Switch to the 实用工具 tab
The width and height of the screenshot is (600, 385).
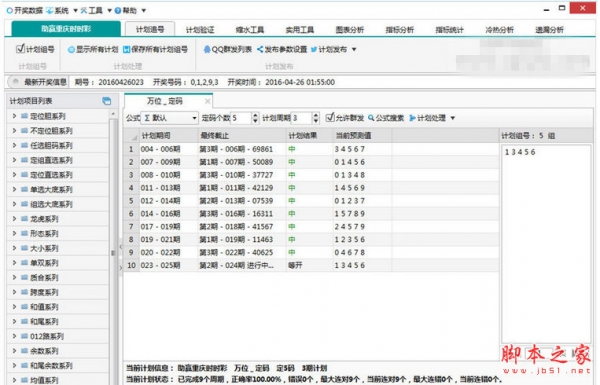300,29
